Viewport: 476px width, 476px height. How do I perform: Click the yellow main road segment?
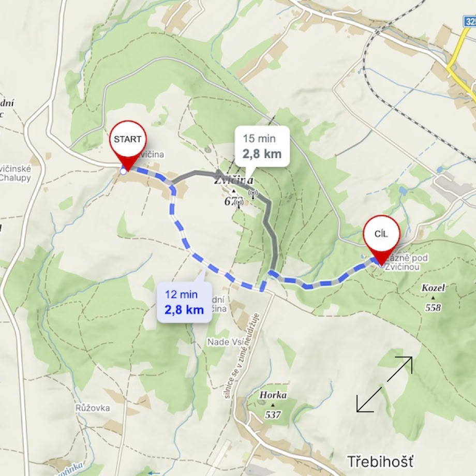(458, 61)
